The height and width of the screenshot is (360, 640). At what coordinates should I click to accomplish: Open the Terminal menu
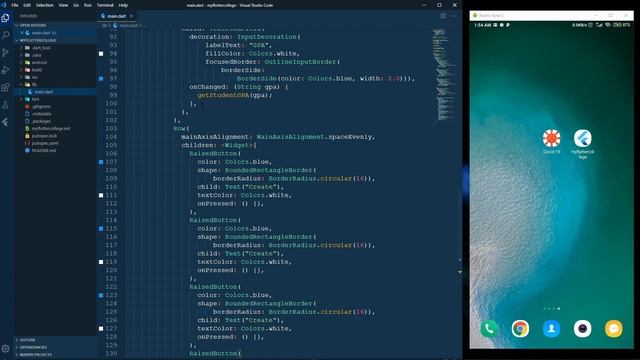click(x=105, y=5)
